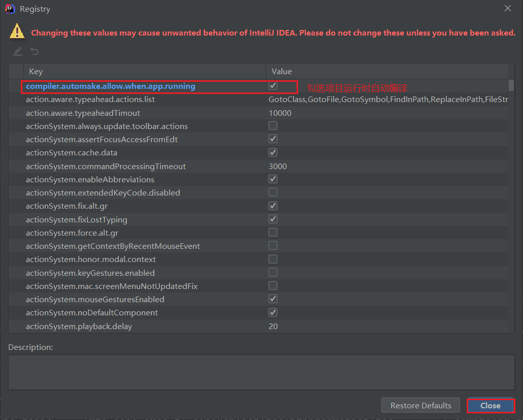Click the edit pencil icon in toolbar

tap(18, 51)
